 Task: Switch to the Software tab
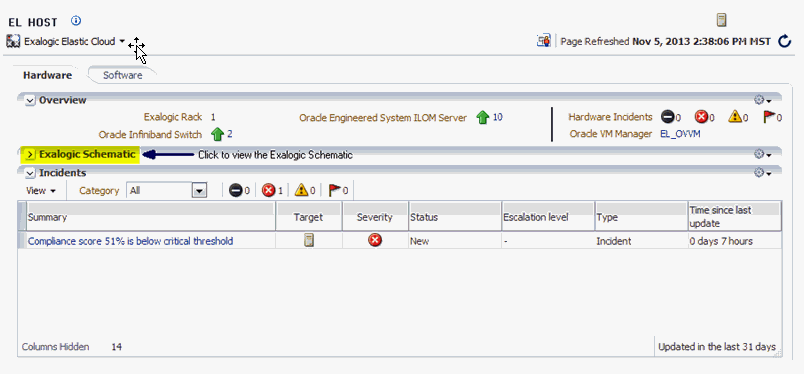(123, 75)
